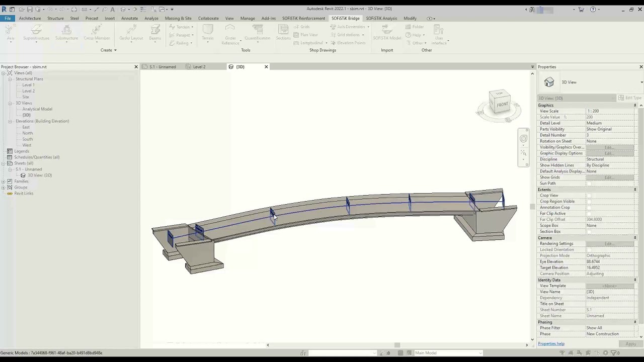Switch to the Modify ribbon tab
This screenshot has height=362, width=644.
pyautogui.click(x=410, y=18)
